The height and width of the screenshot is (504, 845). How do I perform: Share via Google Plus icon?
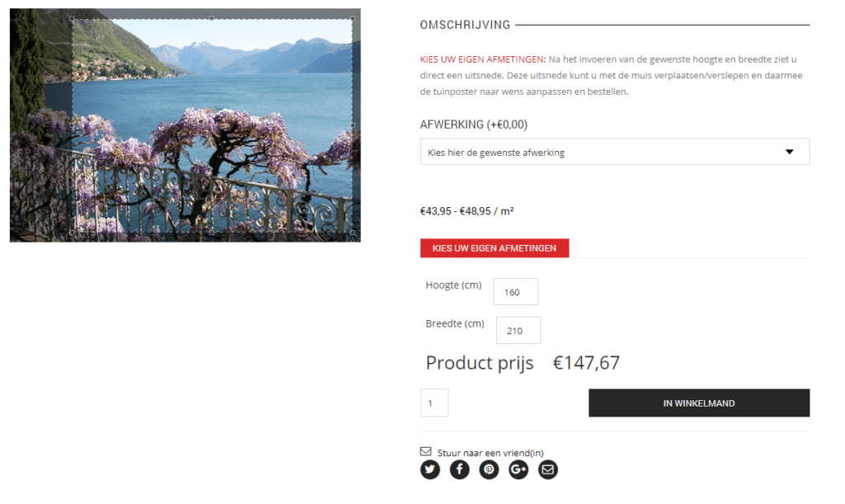(518, 469)
